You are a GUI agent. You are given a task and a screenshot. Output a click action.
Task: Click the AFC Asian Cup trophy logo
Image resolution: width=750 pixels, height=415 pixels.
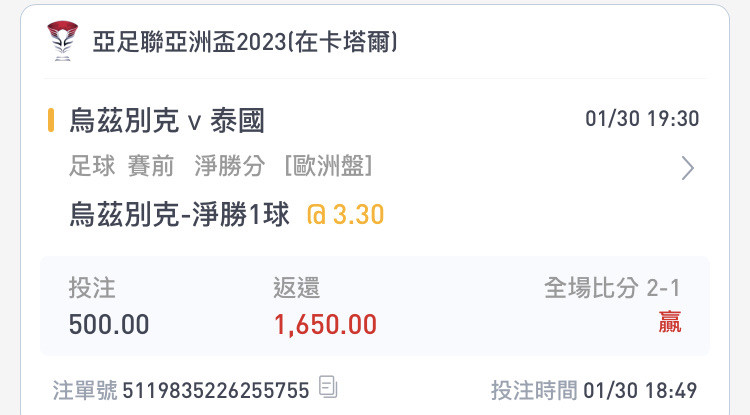[x=63, y=41]
